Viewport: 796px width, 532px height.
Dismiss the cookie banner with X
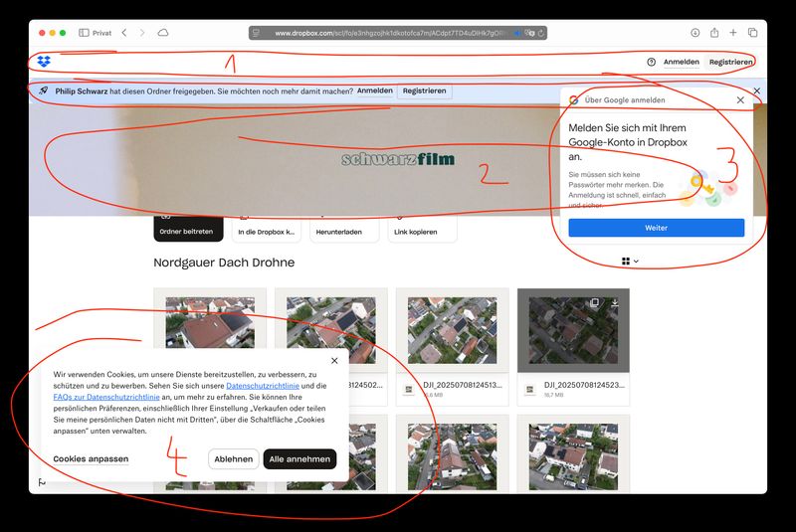click(334, 361)
